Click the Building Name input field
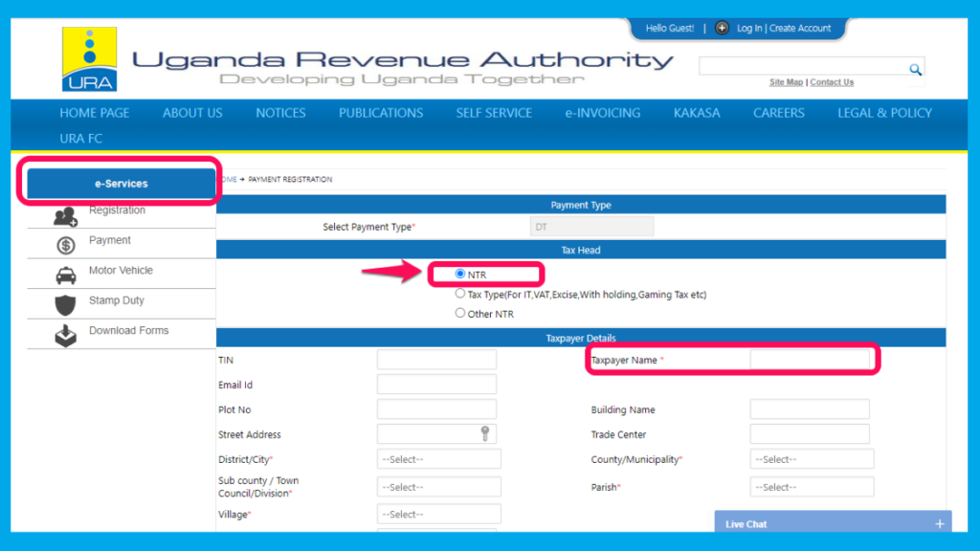Screen dimensions: 980x551 [810, 409]
